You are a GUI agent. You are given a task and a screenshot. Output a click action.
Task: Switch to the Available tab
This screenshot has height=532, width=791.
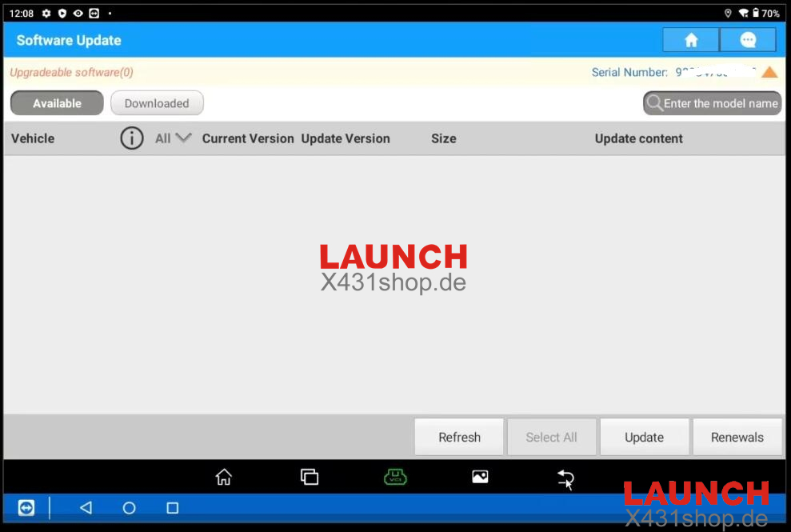click(57, 103)
